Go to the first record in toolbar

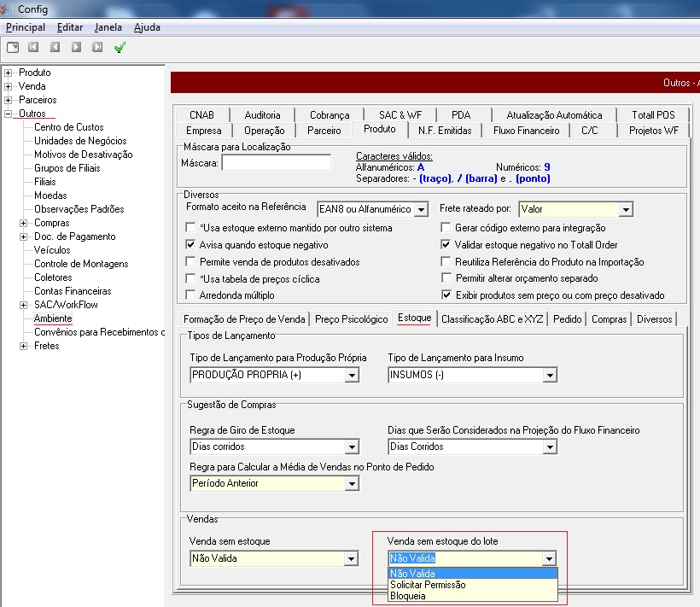(x=33, y=47)
